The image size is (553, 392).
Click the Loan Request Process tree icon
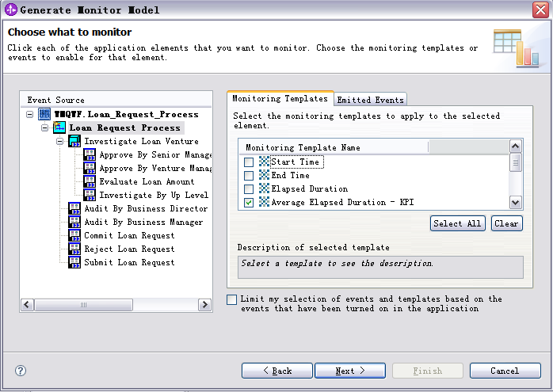59,127
